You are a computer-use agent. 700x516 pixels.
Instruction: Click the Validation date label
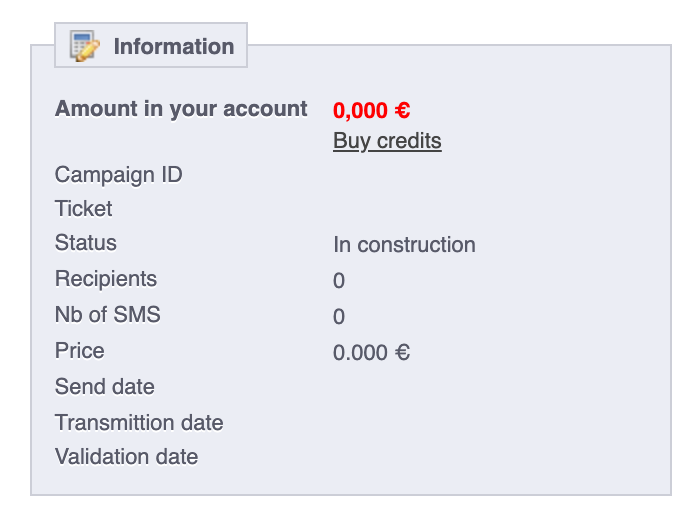(x=127, y=457)
